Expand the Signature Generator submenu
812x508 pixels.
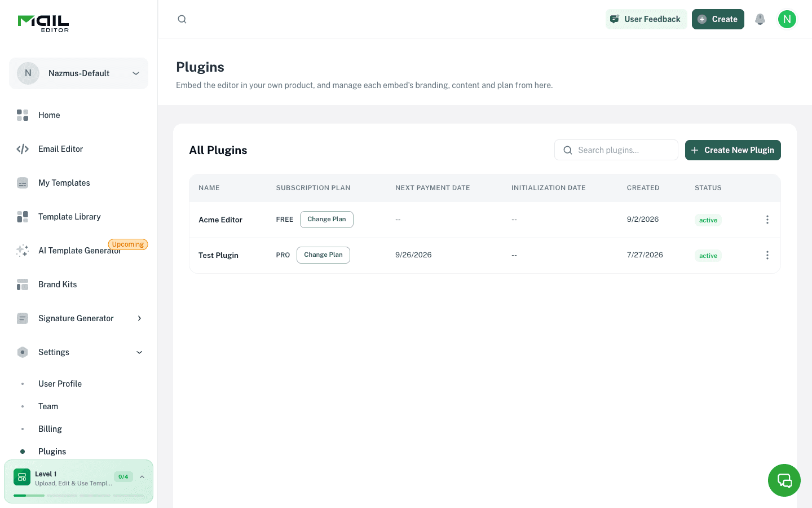pos(139,318)
